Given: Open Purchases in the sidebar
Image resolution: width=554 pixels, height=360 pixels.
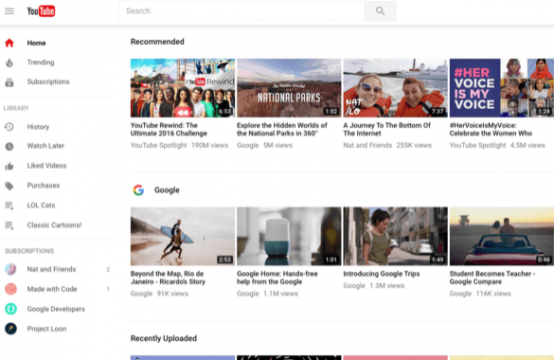Looking at the screenshot, I should tap(43, 185).
